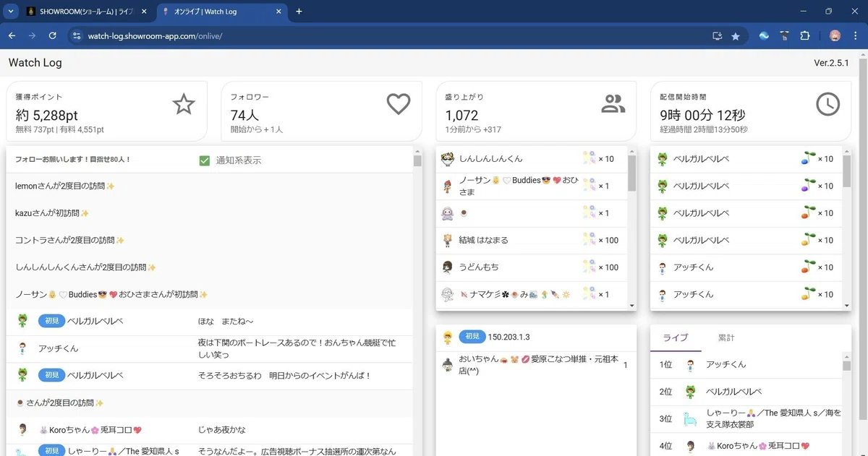Click the heart icon on the フォロワー card

point(399,105)
